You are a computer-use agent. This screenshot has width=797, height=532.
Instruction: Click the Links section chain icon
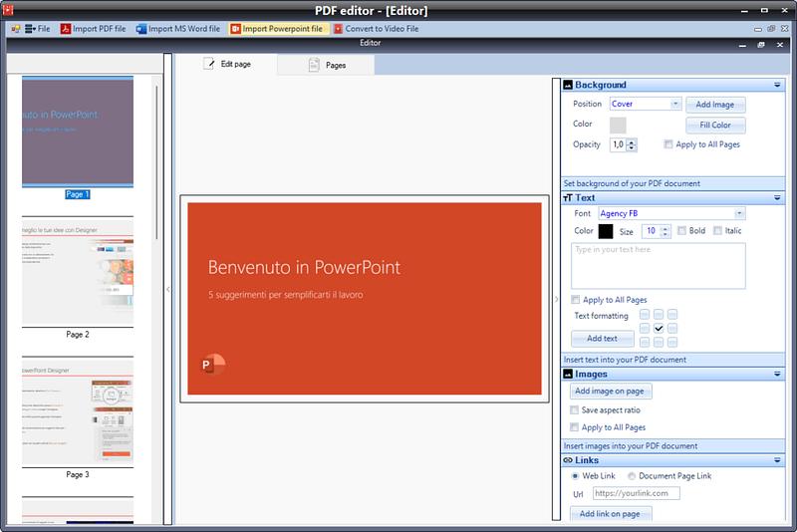(x=568, y=460)
